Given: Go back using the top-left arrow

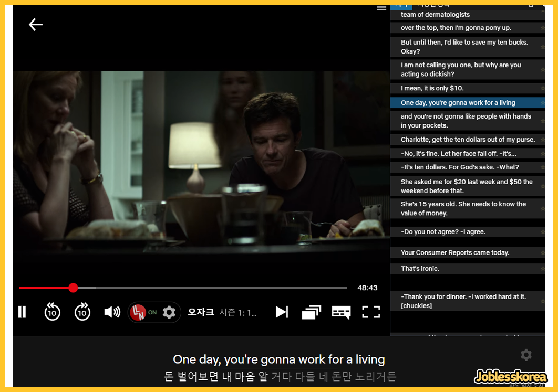Looking at the screenshot, I should [36, 25].
